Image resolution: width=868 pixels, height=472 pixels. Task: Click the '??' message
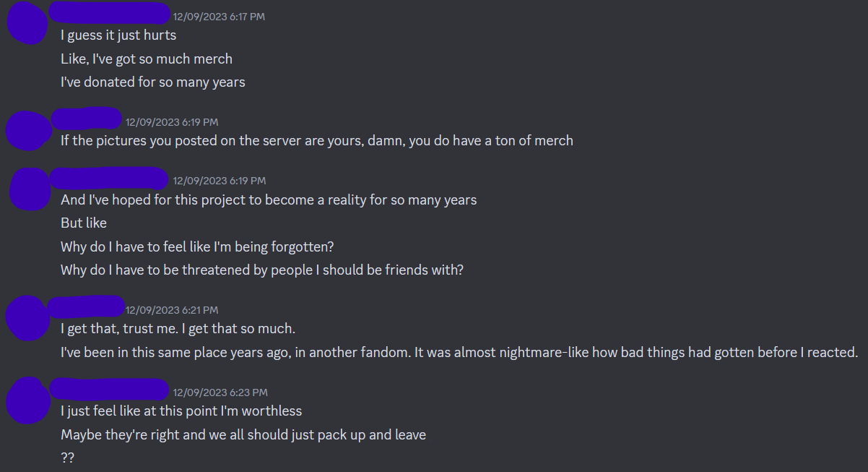coord(67,458)
